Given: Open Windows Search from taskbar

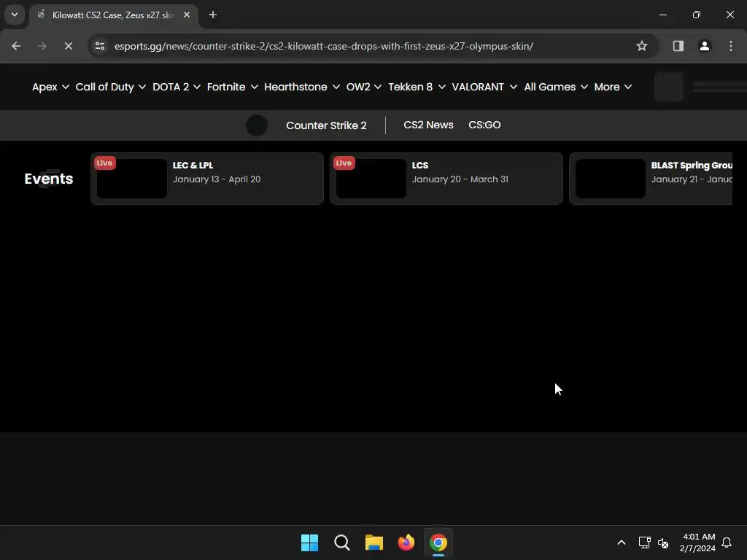Looking at the screenshot, I should pos(341,542).
